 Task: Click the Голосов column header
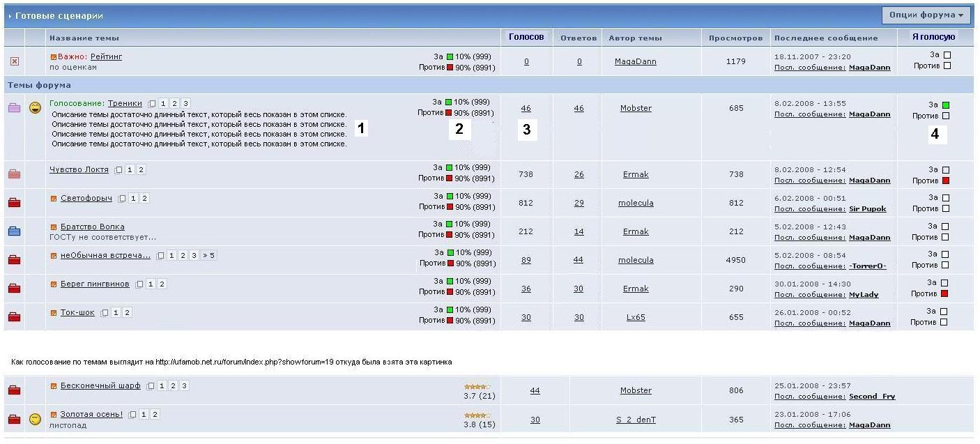tap(526, 37)
